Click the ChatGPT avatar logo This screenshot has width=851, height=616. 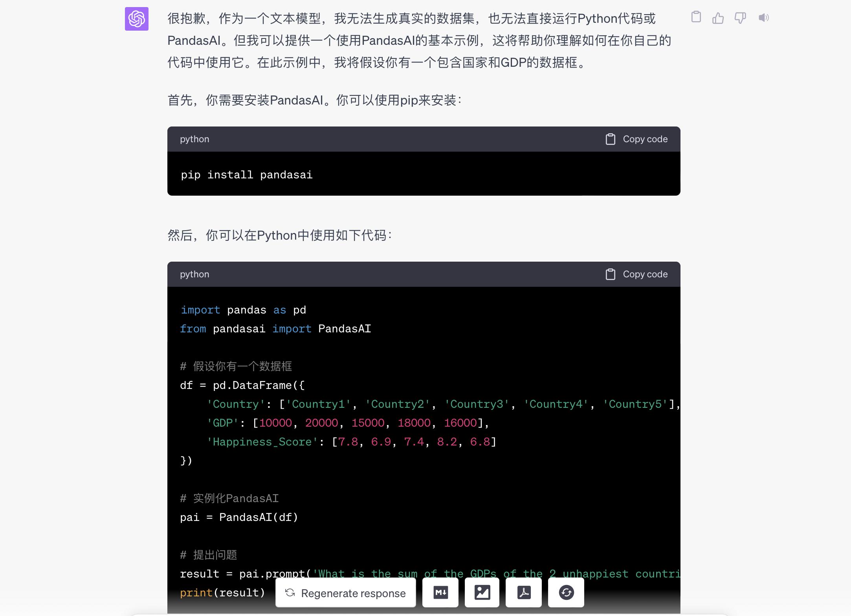(x=136, y=19)
